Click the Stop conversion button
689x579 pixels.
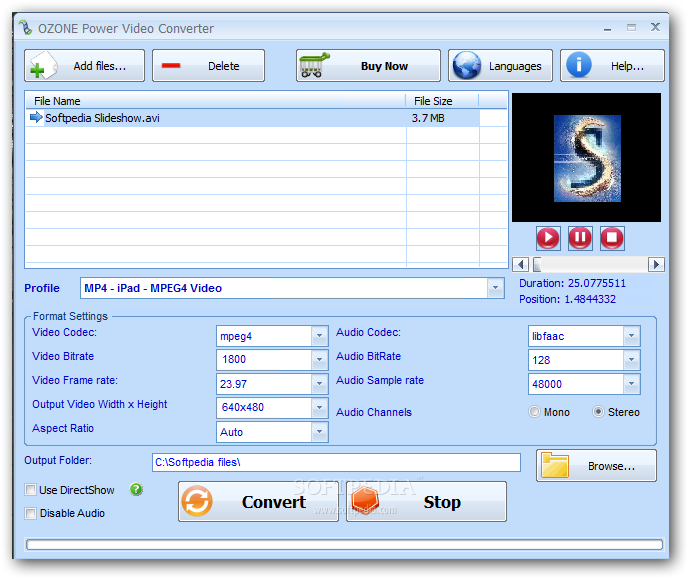tap(426, 502)
